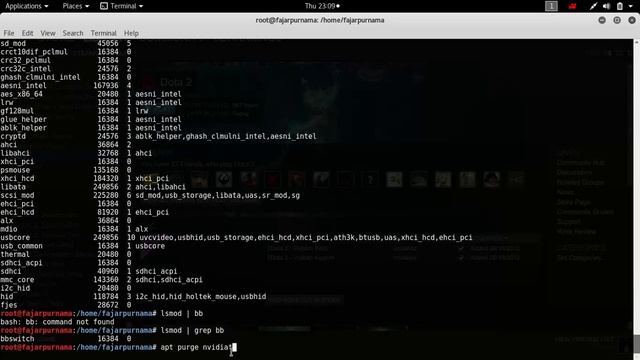Click the 'gf128mul' module name

coord(17,111)
